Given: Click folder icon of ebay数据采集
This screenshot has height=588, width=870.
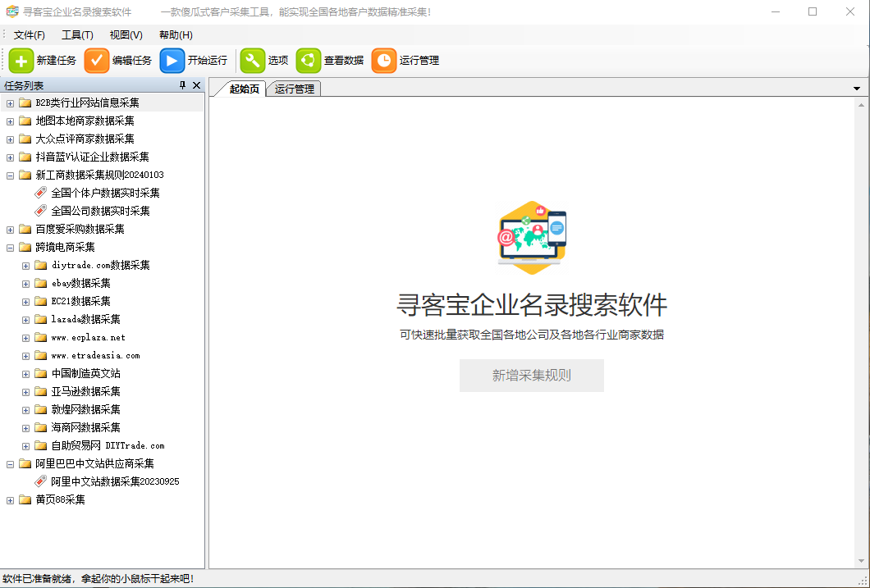Looking at the screenshot, I should click(x=40, y=283).
